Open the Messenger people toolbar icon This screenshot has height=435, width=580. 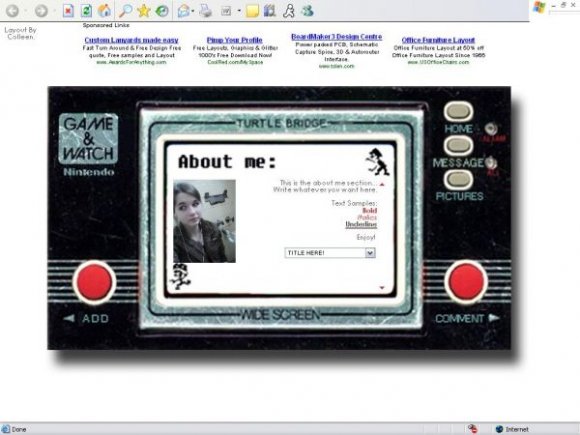coord(307,11)
